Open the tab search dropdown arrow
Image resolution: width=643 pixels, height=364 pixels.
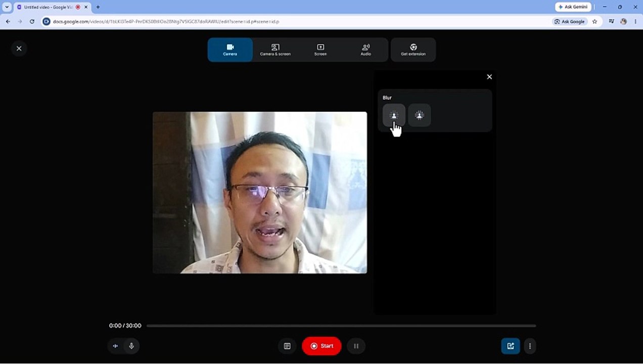click(x=7, y=7)
